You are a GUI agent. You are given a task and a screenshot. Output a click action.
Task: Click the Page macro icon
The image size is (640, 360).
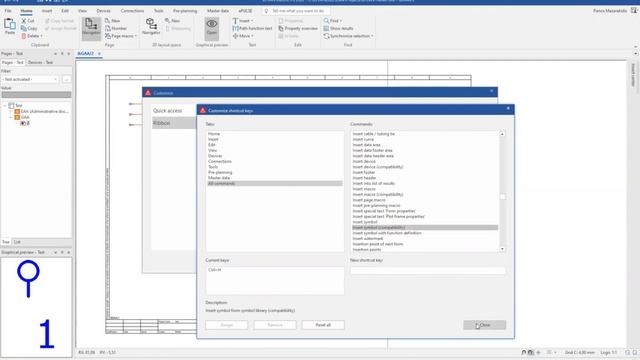(x=107, y=36)
